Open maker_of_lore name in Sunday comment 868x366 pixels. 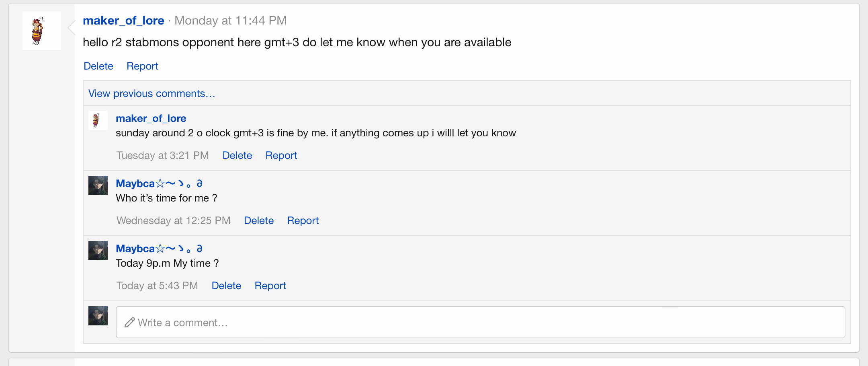point(151,118)
